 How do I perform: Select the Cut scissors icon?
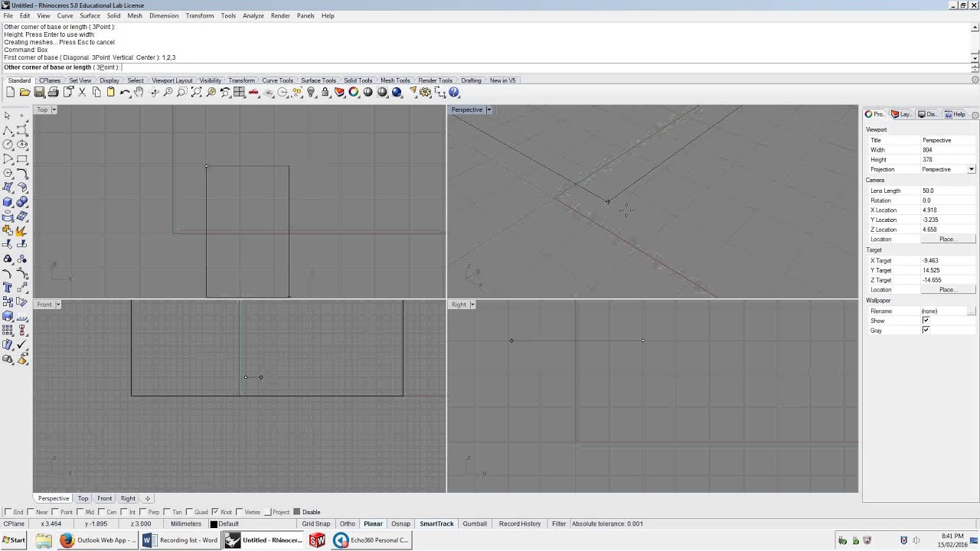pos(82,93)
